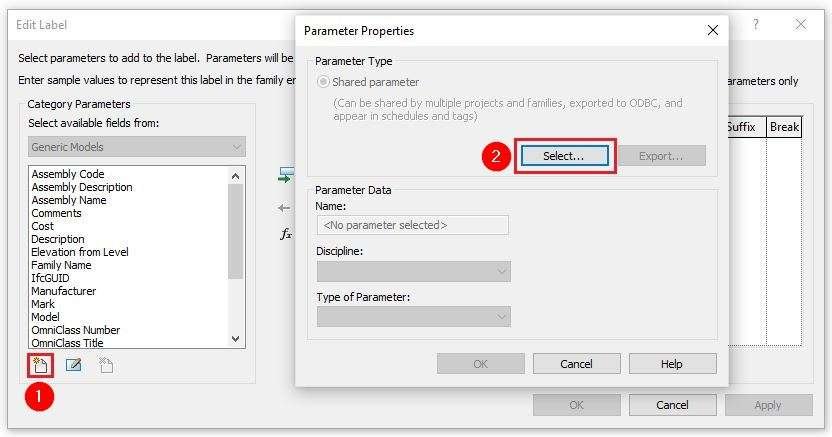Screen dimensions: 832x437
Task: Click the Name parameter input field
Action: [412, 225]
